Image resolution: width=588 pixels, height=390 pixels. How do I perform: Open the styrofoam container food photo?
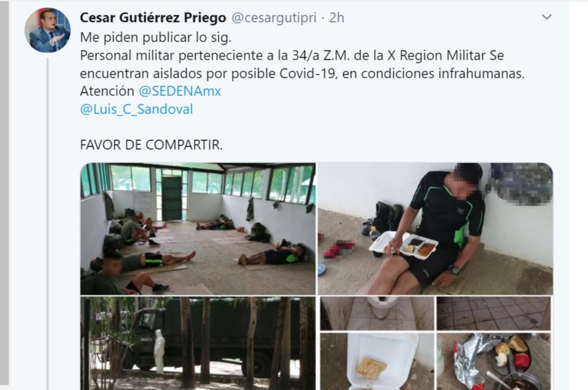pyautogui.click(x=377, y=362)
